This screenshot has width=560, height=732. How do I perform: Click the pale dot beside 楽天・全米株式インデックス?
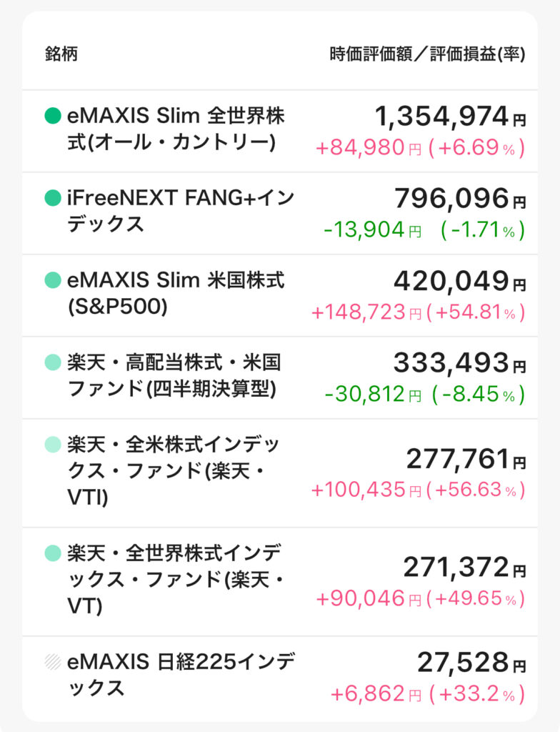click(53, 445)
